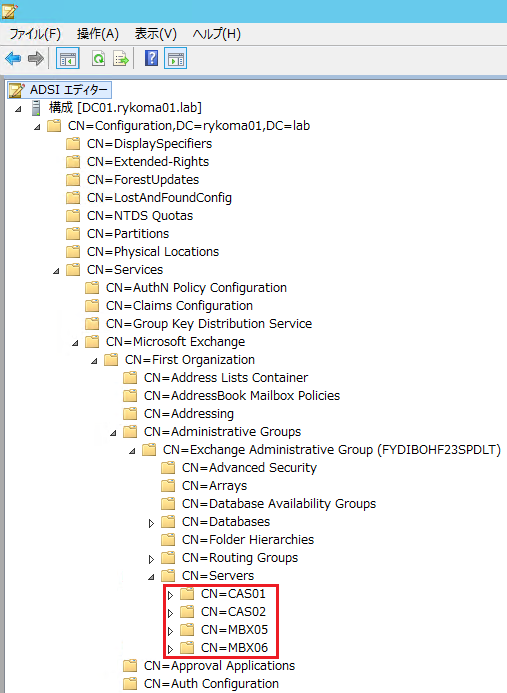Expand the CN=CAS01 server node

tap(170, 595)
